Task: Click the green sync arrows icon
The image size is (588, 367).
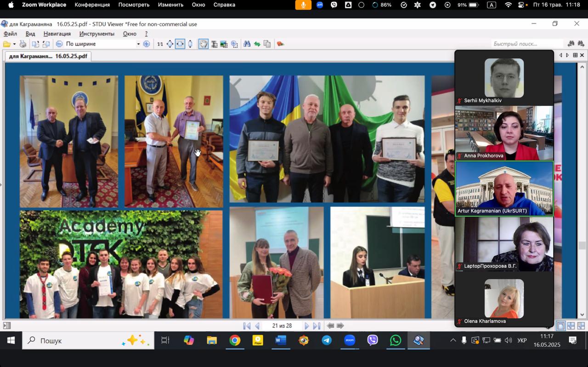Action: [x=257, y=44]
